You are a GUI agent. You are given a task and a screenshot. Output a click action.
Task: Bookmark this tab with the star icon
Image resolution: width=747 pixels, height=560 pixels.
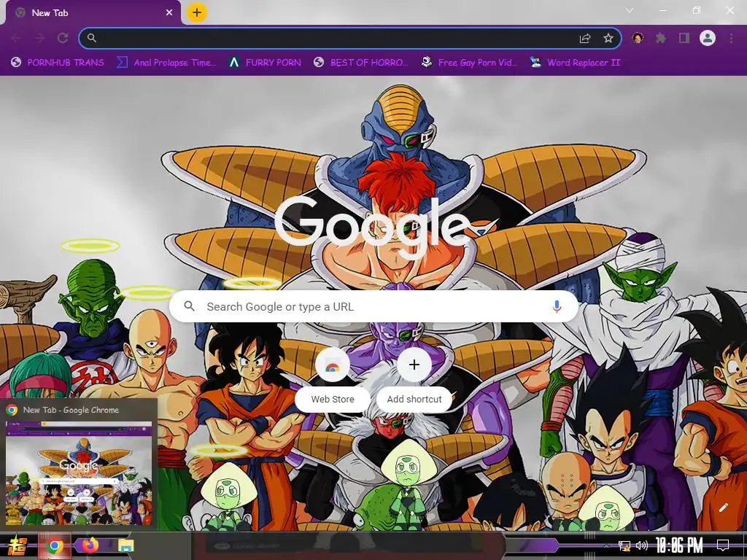click(608, 38)
